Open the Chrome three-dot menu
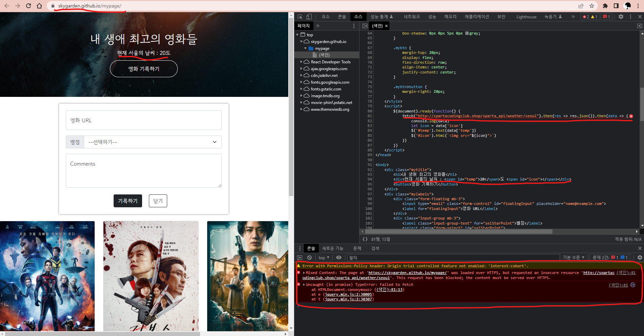Image resolution: width=644 pixels, height=336 pixels. (x=638, y=6)
